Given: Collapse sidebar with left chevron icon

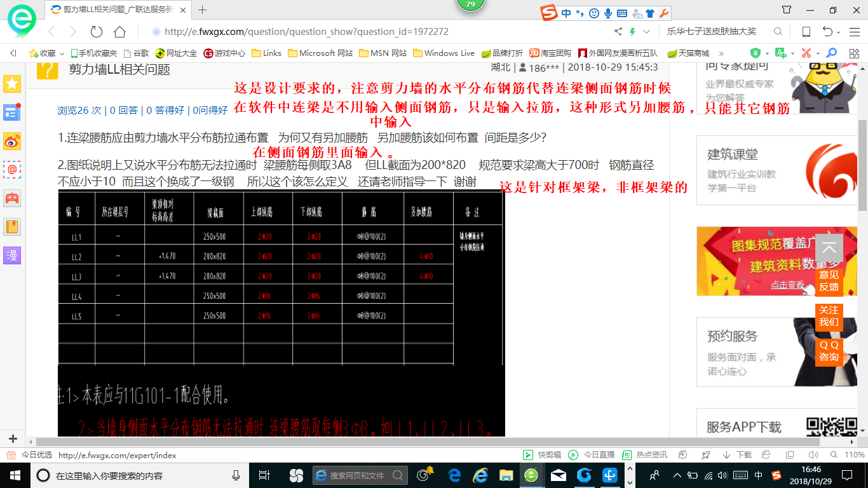Looking at the screenshot, I should pos(13,53).
